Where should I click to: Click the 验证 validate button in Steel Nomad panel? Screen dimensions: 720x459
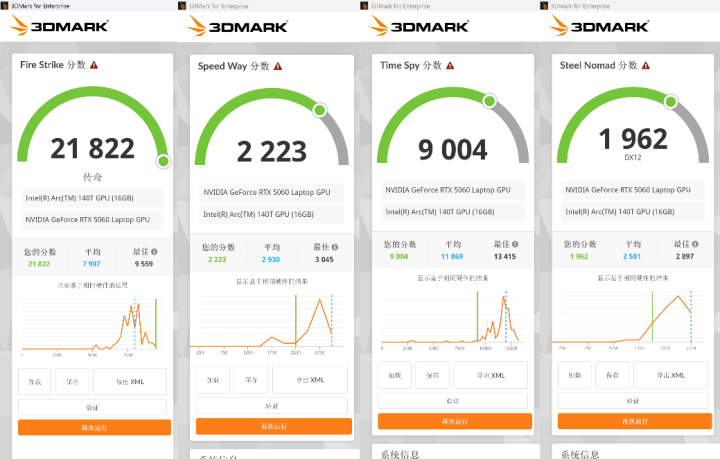tap(632, 400)
